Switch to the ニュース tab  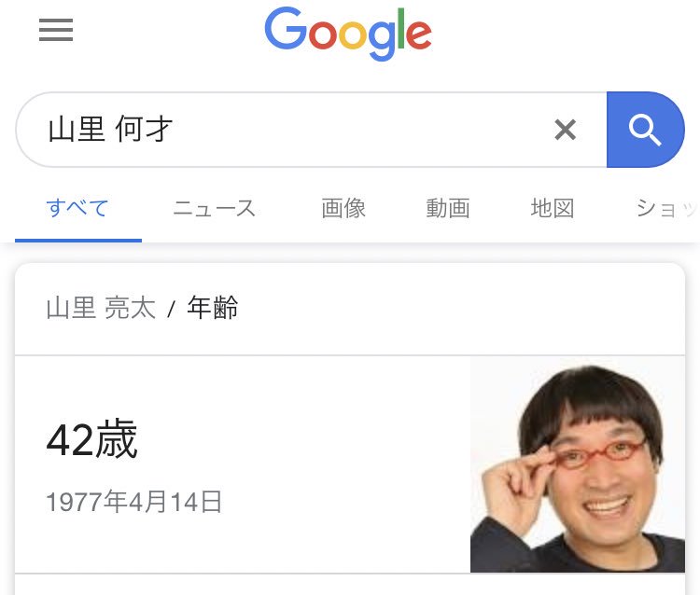[214, 208]
